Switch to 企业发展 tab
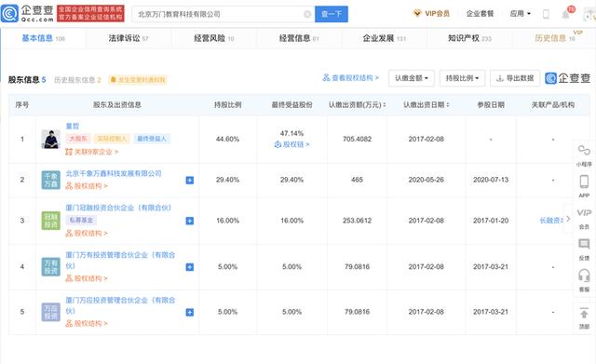The width and height of the screenshot is (596, 364). [385, 38]
